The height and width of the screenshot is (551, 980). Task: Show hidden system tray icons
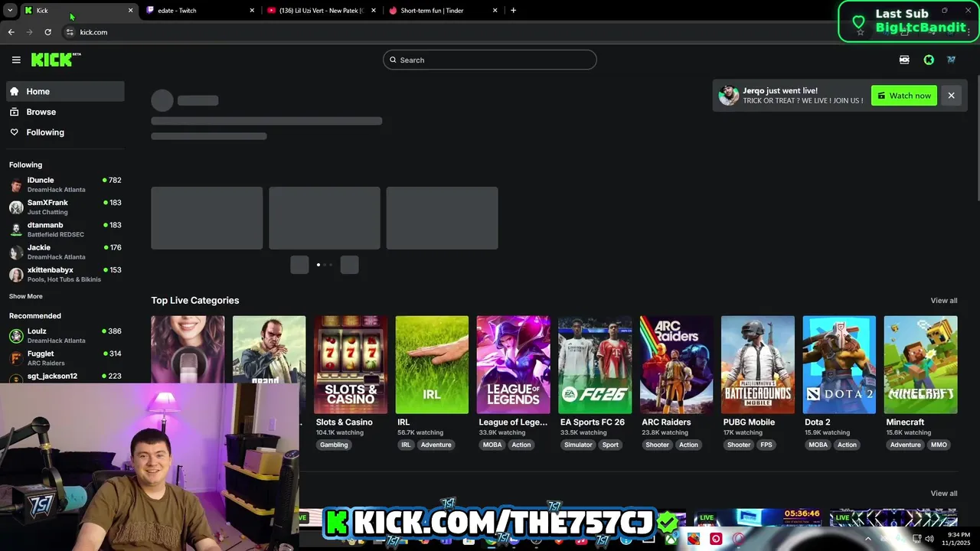[867, 539]
